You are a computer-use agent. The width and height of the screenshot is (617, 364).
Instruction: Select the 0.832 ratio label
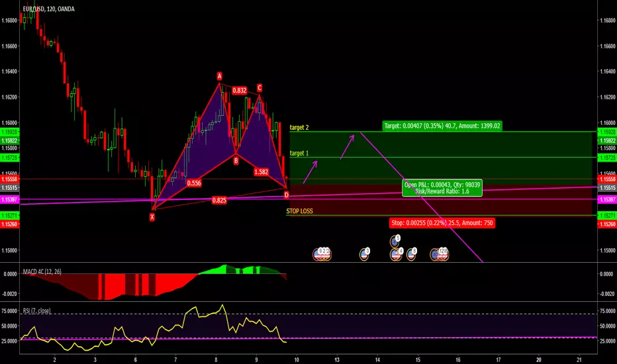[x=239, y=91]
